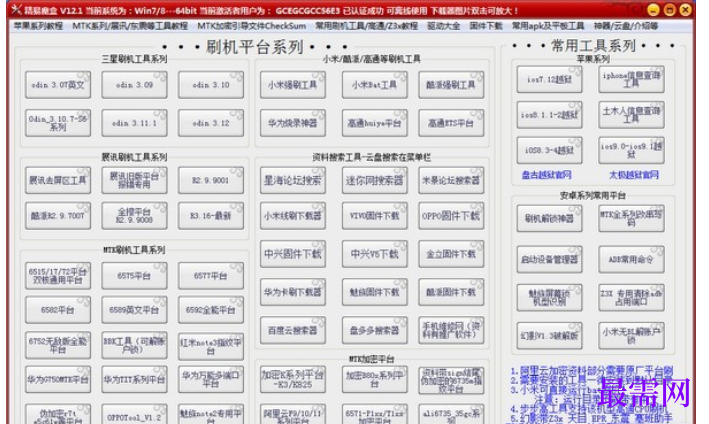709x424 pixels.
Task: Open 小米线刷下载器 button
Action: coord(293,216)
